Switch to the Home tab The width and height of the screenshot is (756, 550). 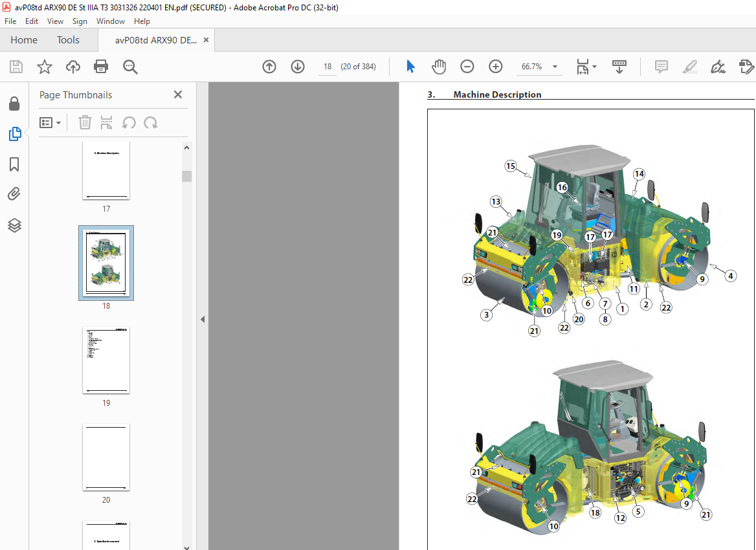(x=24, y=40)
